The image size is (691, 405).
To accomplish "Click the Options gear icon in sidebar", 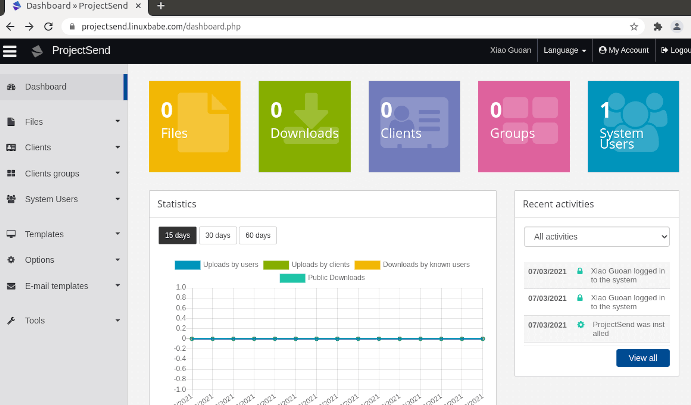I will (x=11, y=260).
